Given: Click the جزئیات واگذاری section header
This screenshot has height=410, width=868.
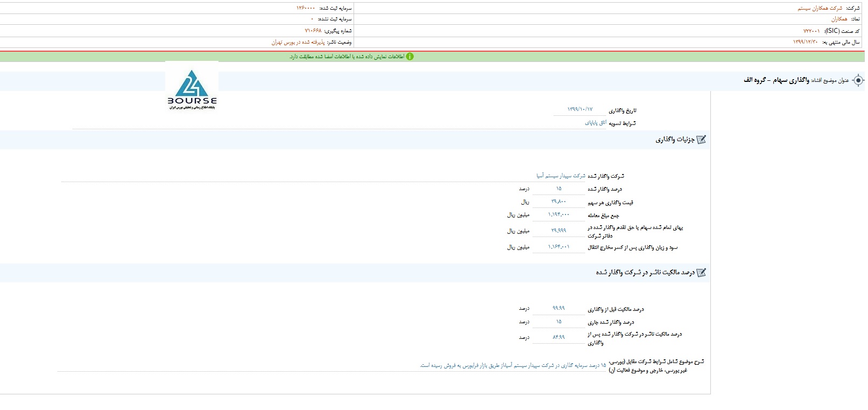Looking at the screenshot, I should (x=675, y=140).
